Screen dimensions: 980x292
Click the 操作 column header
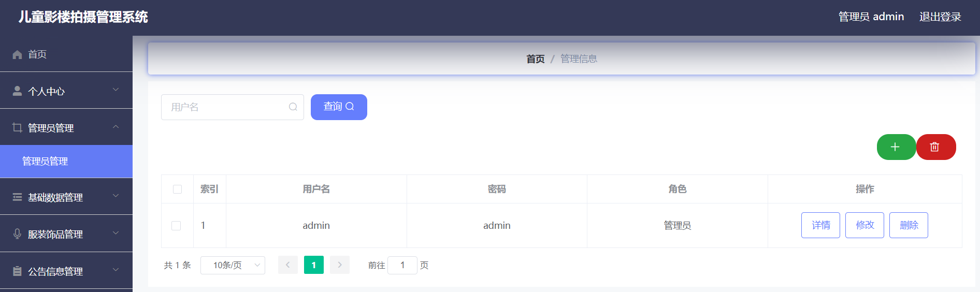[865, 189]
